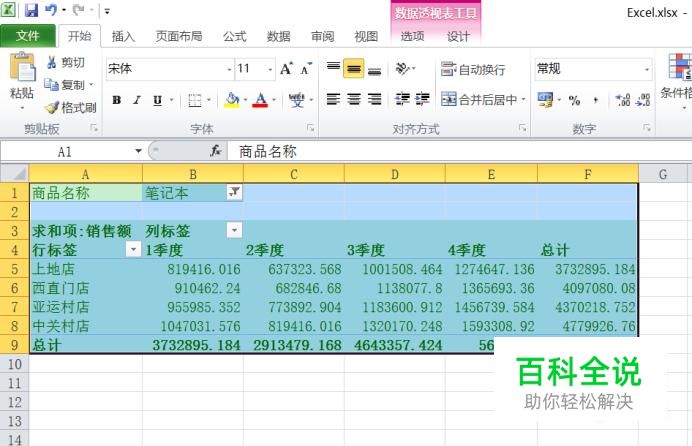Click the Undo arrow icon

(51, 10)
